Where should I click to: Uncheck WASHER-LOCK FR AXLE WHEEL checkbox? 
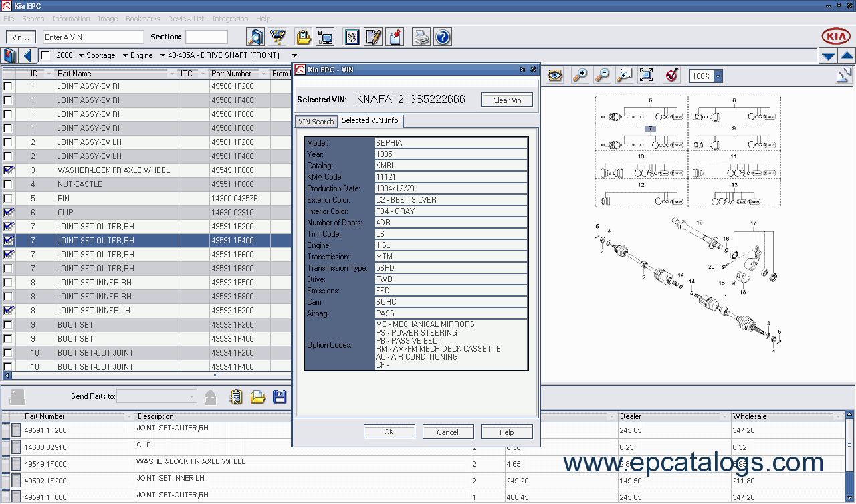coord(8,170)
